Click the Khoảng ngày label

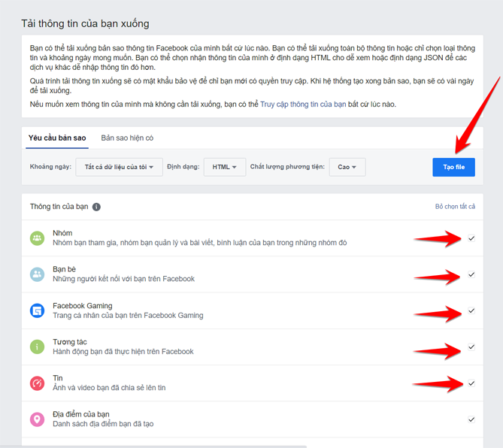[x=50, y=167]
